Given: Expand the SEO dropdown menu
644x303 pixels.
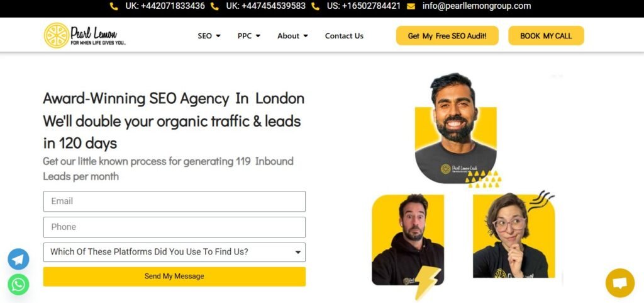Looking at the screenshot, I should click(209, 36).
